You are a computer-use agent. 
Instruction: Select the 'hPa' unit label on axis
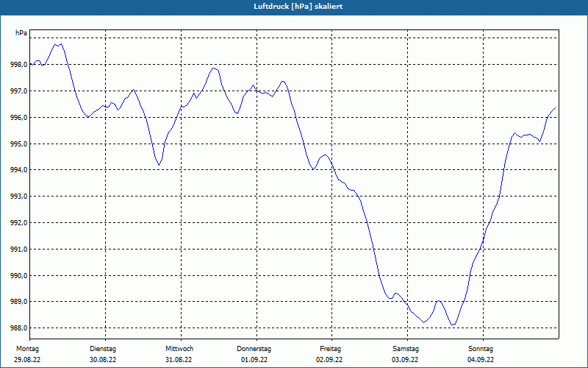(x=21, y=33)
